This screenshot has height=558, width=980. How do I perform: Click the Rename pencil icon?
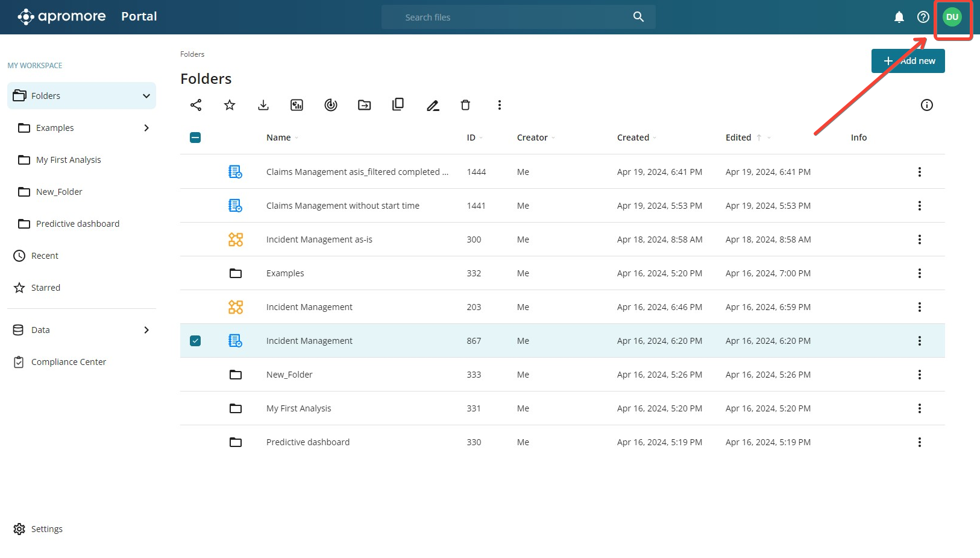click(433, 106)
